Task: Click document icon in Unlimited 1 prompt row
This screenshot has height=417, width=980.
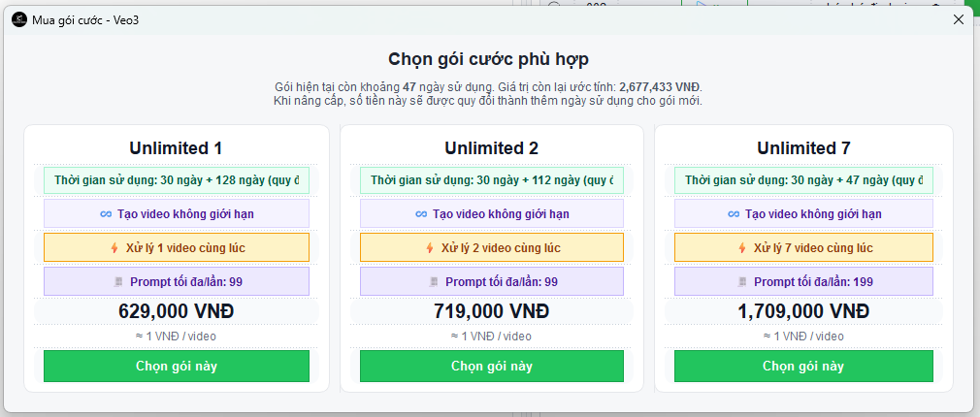Action: pos(118,281)
